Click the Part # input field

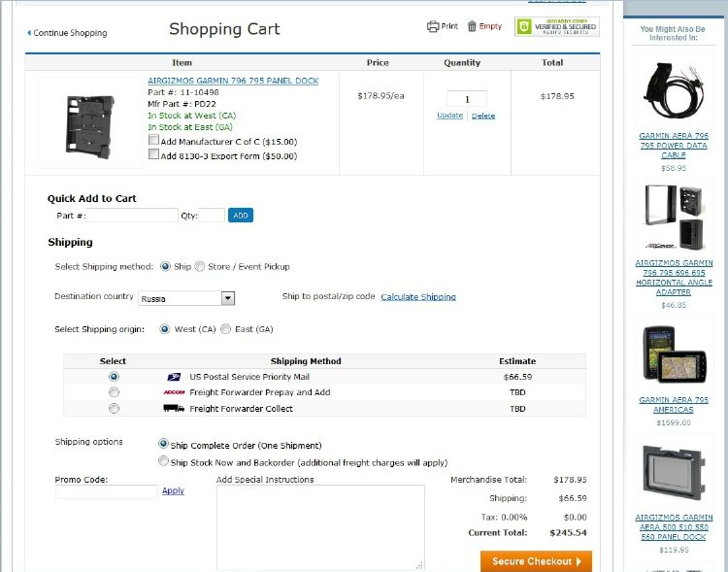pos(133,216)
